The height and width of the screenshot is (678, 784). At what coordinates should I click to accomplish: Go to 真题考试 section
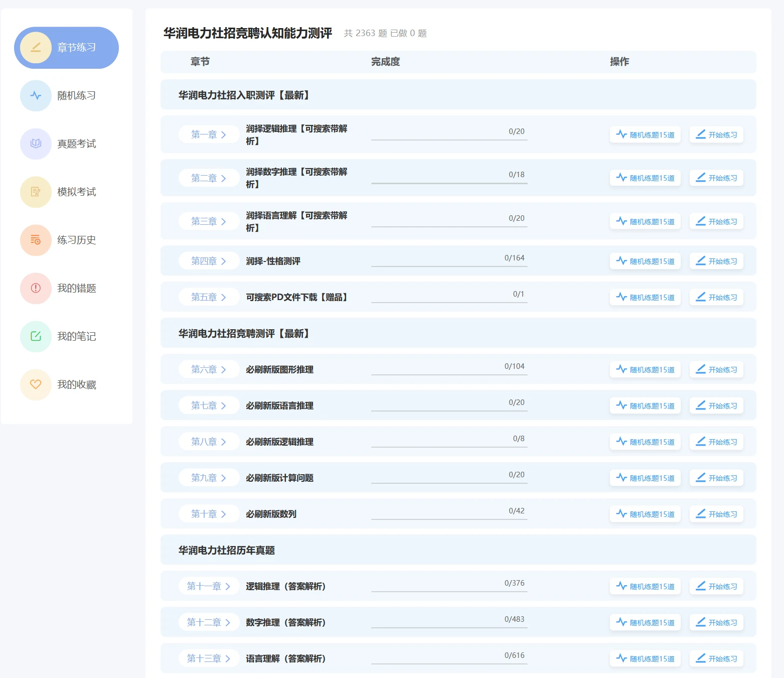[66, 144]
